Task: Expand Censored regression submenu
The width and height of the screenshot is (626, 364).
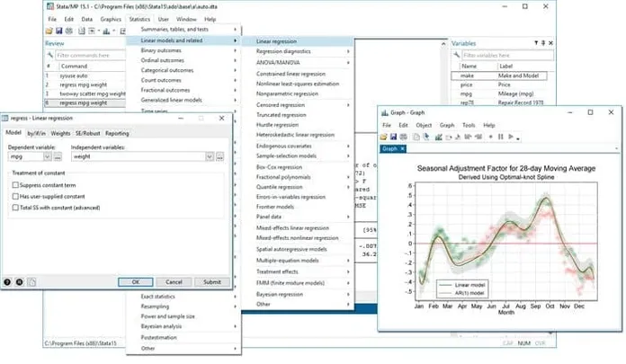Action: 348,105
